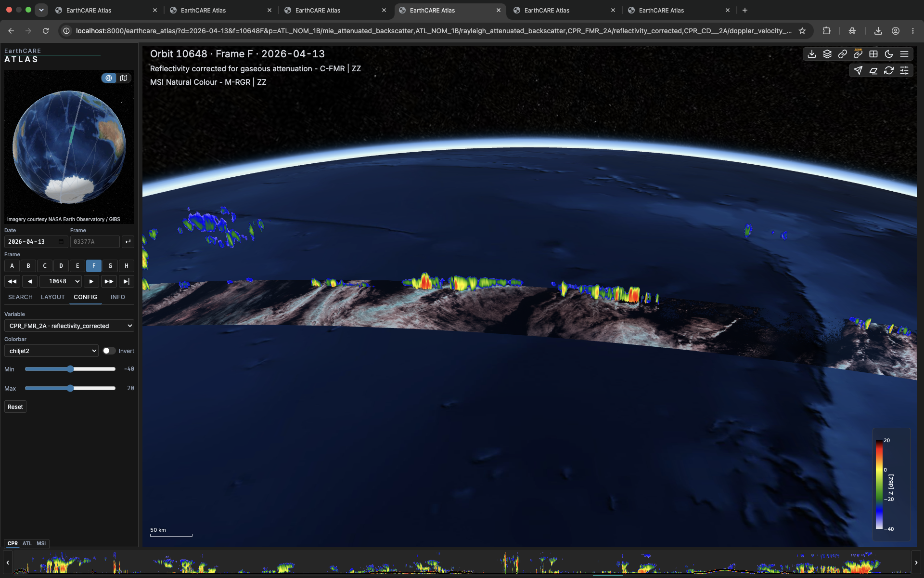Click the browser address bar URL
This screenshot has height=578, width=924.
433,31
